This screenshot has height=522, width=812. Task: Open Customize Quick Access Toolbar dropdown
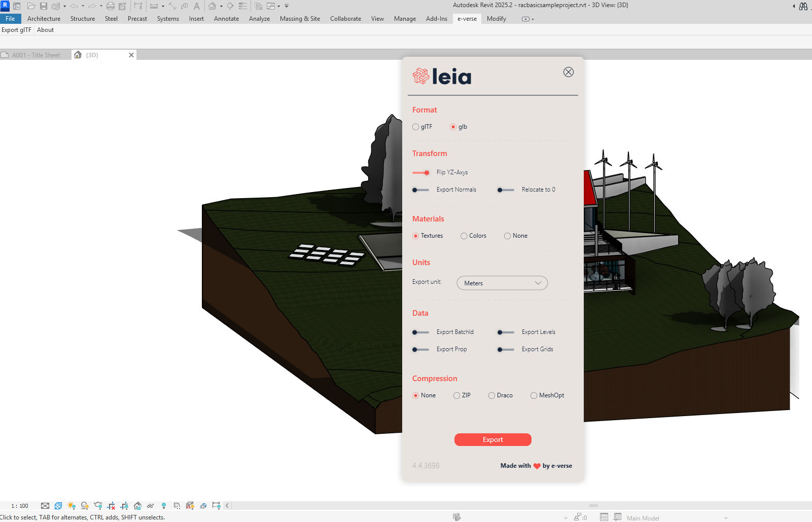coord(287,6)
